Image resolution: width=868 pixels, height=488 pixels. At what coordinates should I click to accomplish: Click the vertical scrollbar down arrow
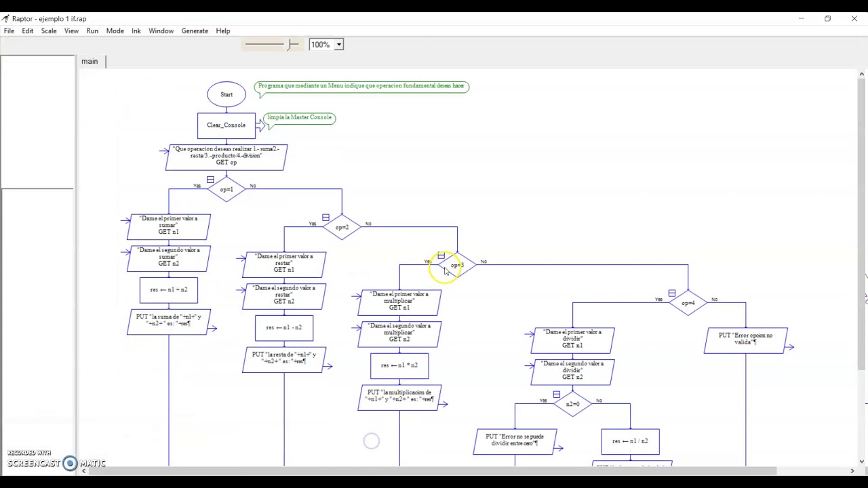(862, 462)
